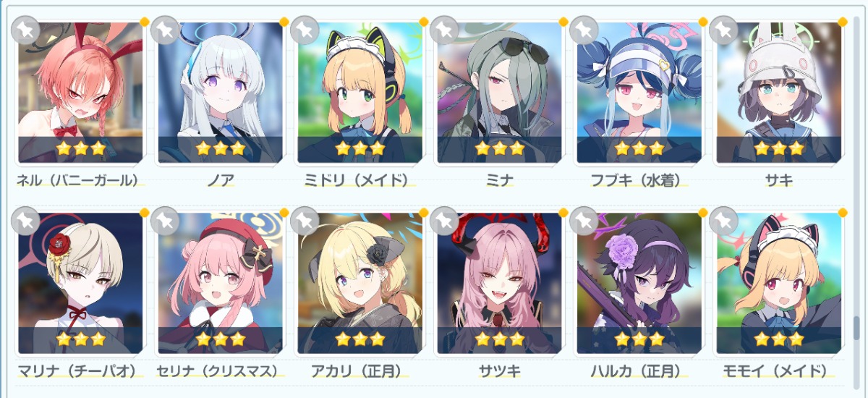
Task: Click the pin icon on セリナ（クリスマス）
Action: pyautogui.click(x=165, y=221)
